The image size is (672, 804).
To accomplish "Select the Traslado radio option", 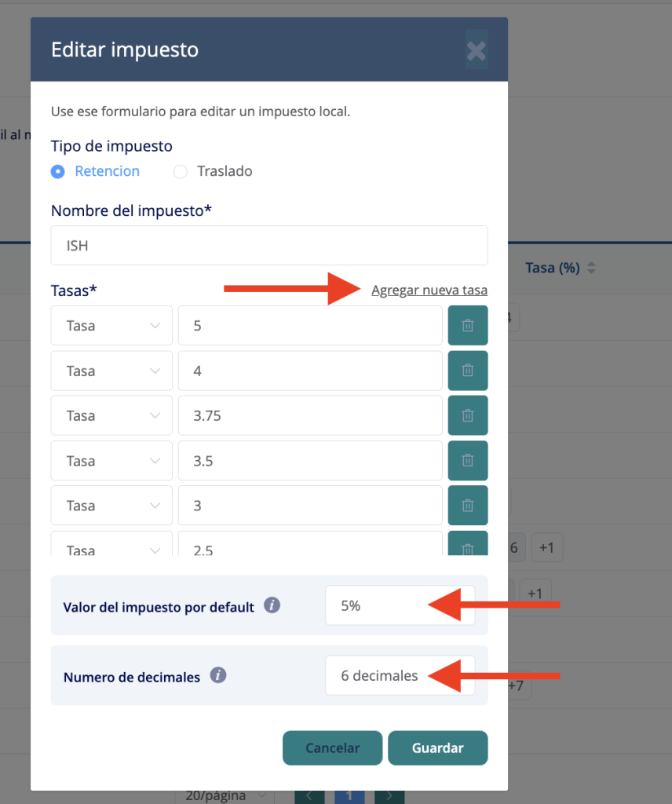I will pyautogui.click(x=181, y=171).
